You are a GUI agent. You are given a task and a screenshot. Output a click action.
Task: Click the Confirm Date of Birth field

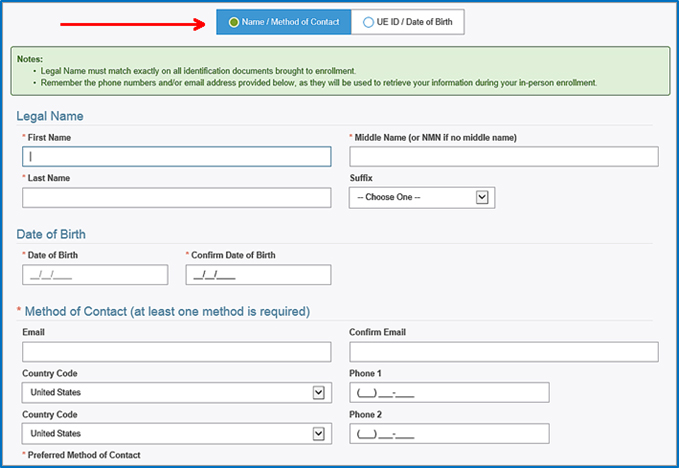point(258,275)
